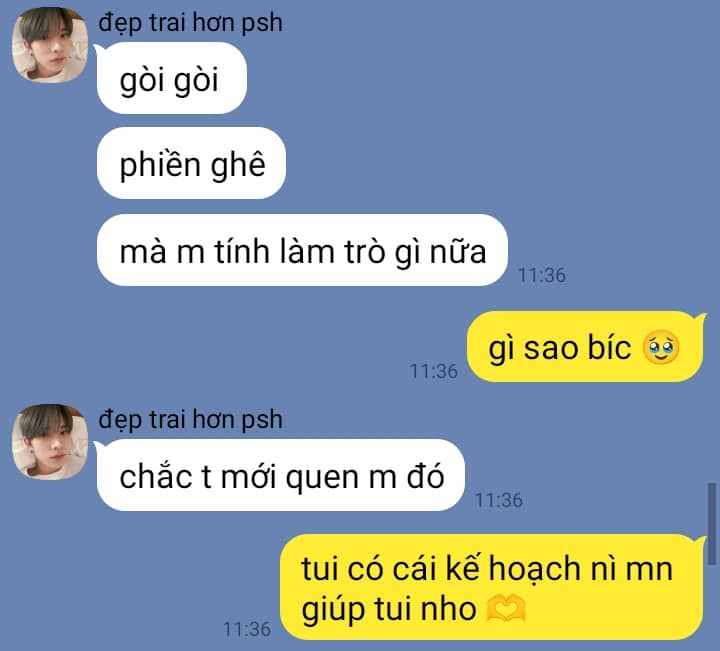The width and height of the screenshot is (720, 651).
Task: Select the top 'đẹp trai hơn psh' sender name
Action: [190, 23]
